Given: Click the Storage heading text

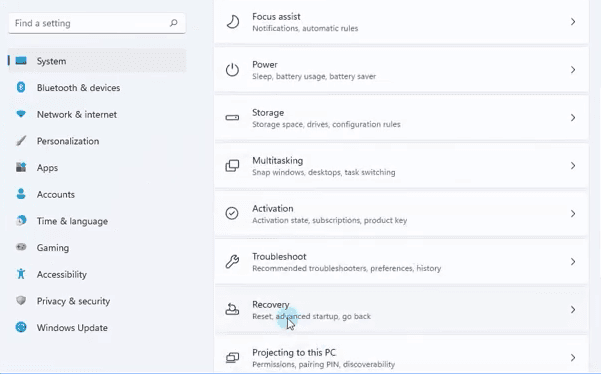Looking at the screenshot, I should [268, 113].
